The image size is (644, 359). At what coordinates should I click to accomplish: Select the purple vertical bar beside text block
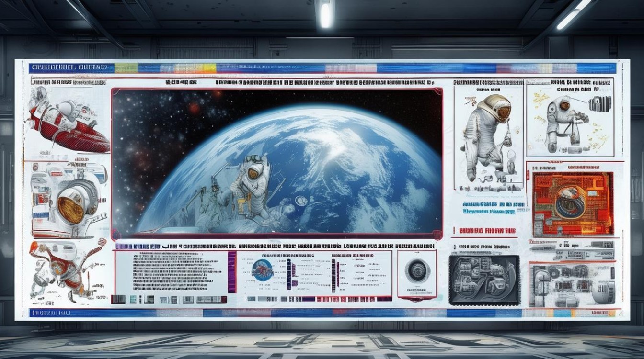click(231, 272)
